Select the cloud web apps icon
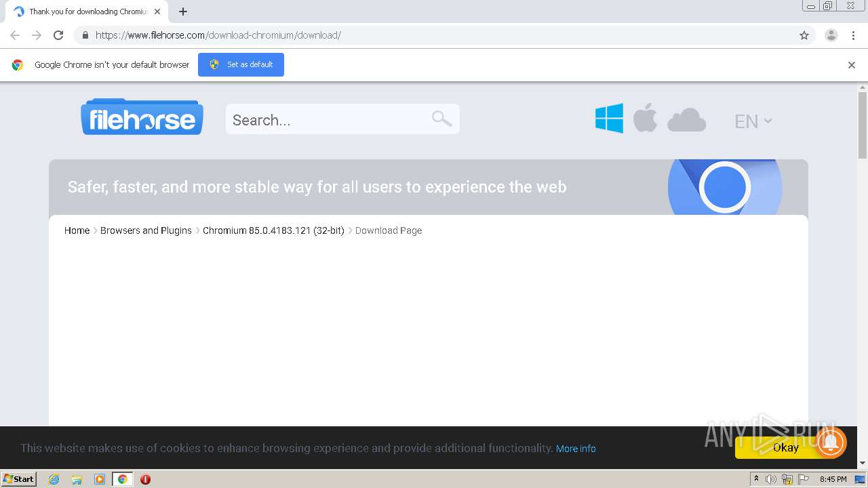 [686, 120]
